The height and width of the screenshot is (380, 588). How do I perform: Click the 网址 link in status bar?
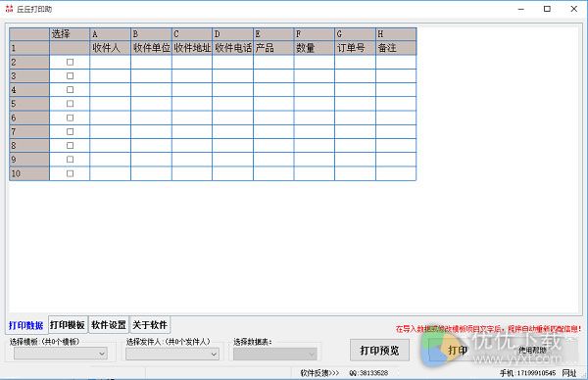click(569, 373)
